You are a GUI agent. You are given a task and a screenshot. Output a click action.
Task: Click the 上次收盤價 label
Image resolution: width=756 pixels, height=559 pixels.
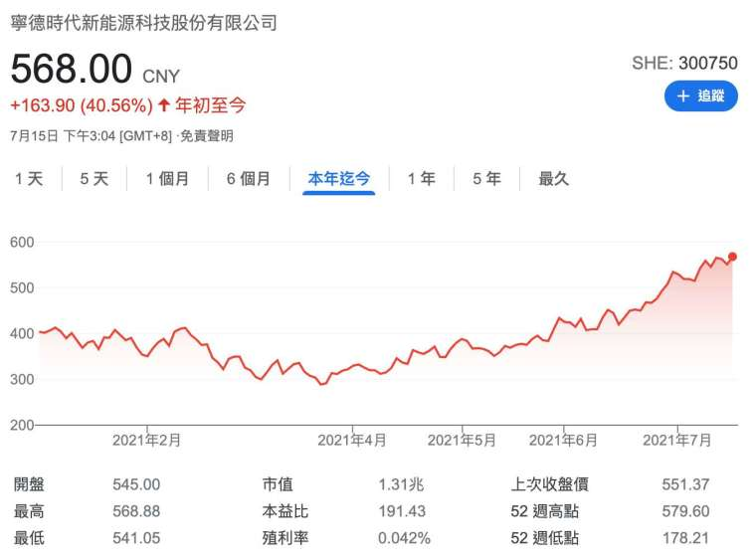(x=550, y=484)
